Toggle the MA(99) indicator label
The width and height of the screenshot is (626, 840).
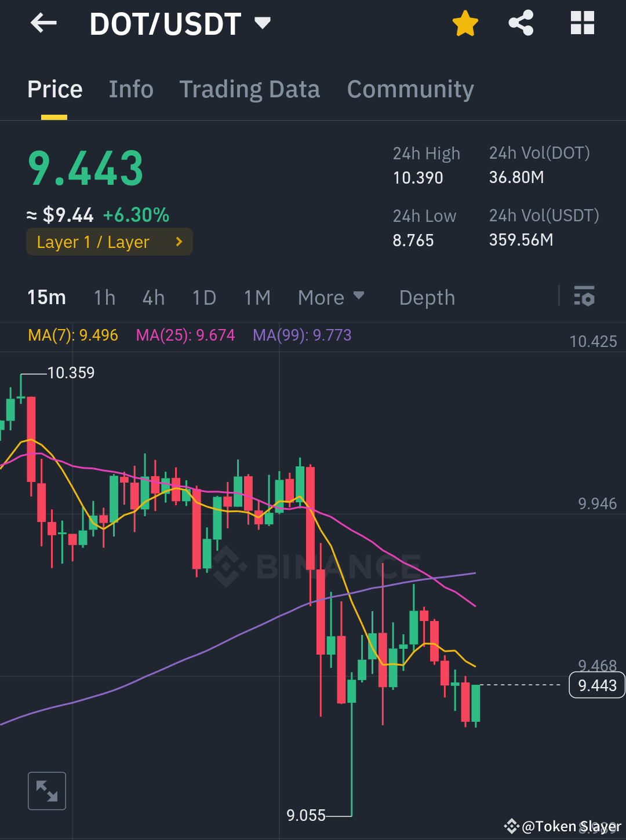coord(302,335)
